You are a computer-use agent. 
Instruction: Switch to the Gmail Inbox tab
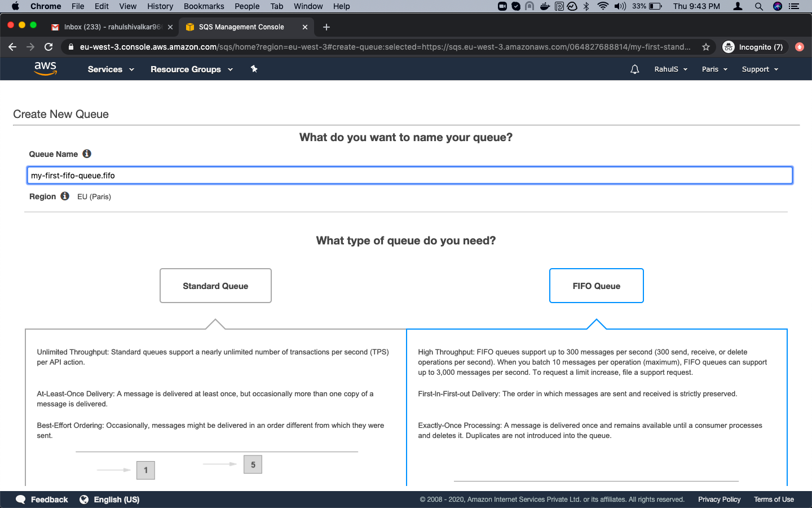112,27
